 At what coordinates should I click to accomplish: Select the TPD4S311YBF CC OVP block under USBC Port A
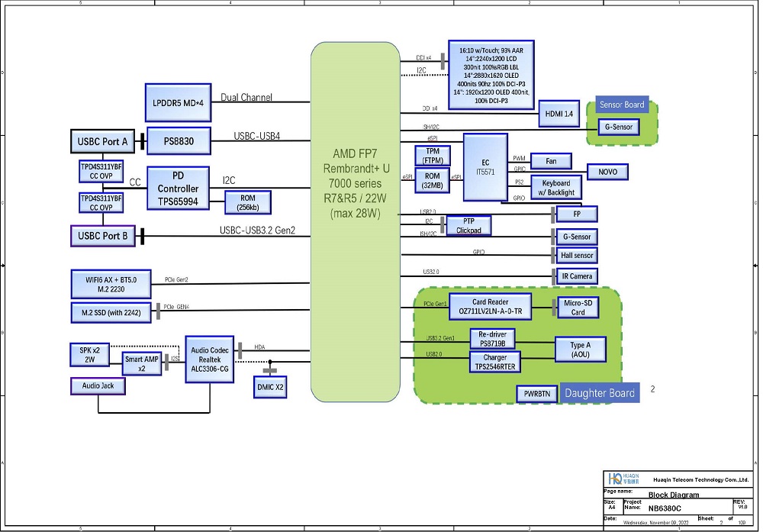coord(101,171)
